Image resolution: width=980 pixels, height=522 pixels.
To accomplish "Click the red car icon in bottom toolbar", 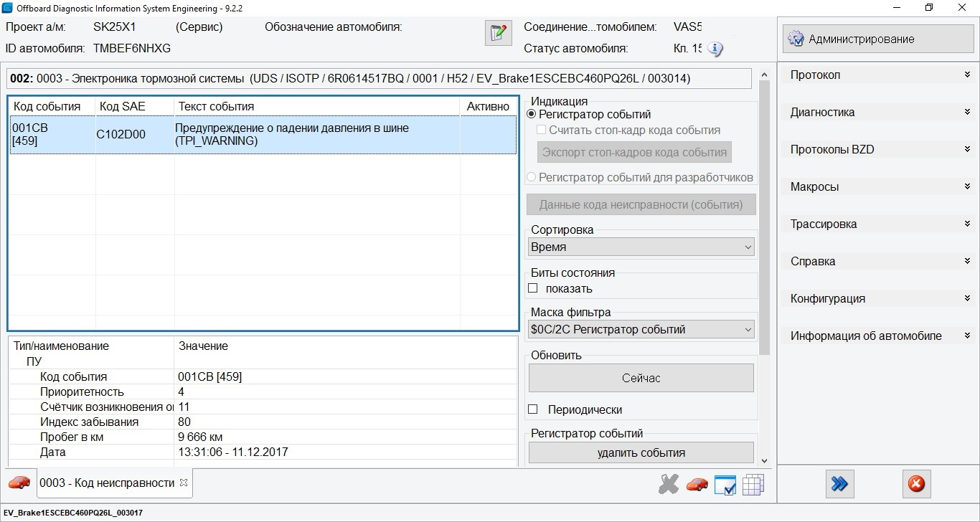I will [697, 485].
